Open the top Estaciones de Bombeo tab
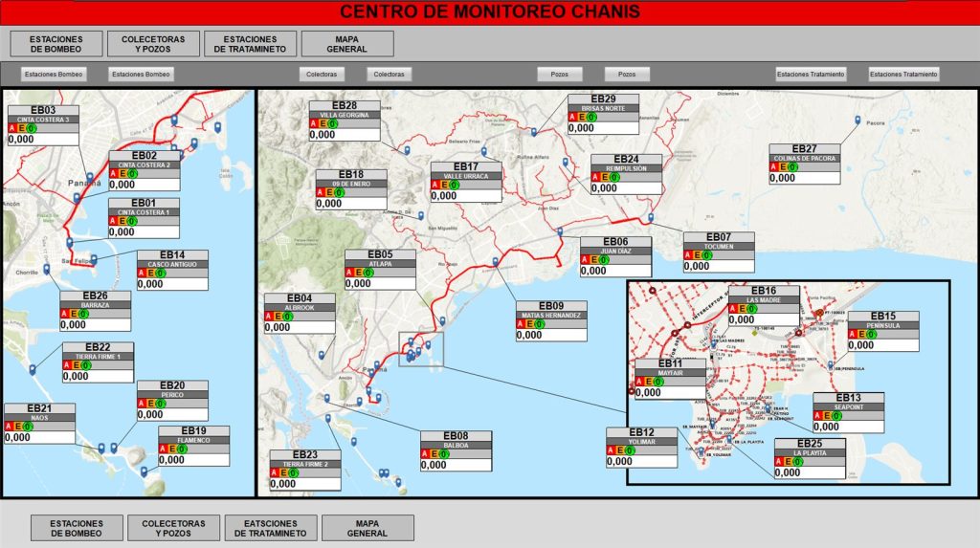The image size is (980, 548). coord(56,44)
